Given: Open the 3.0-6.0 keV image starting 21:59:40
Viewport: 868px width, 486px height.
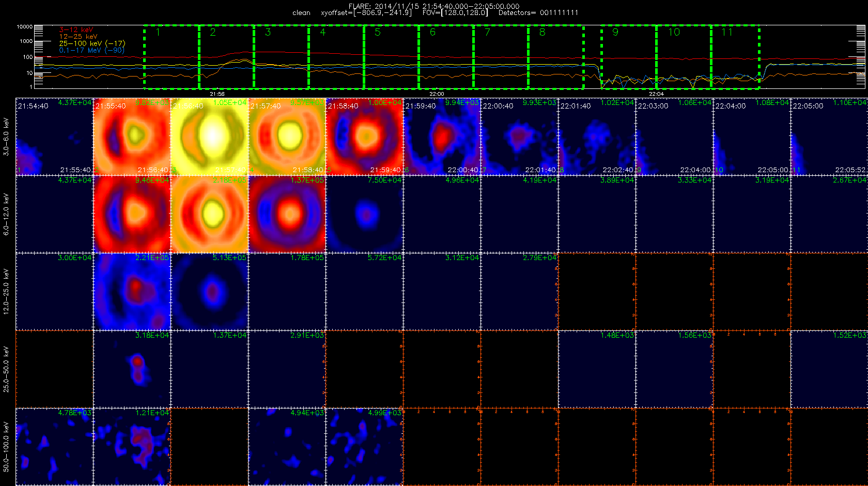Looking at the screenshot, I should point(442,136).
